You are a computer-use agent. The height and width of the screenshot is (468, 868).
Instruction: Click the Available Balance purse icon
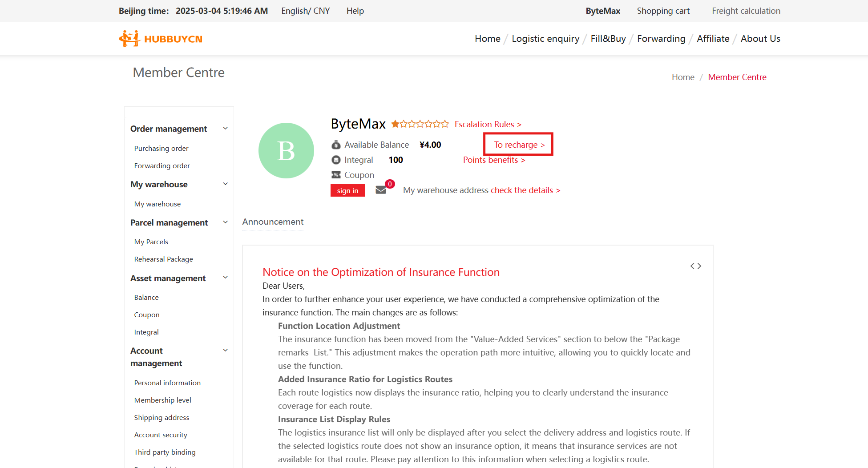pyautogui.click(x=336, y=145)
